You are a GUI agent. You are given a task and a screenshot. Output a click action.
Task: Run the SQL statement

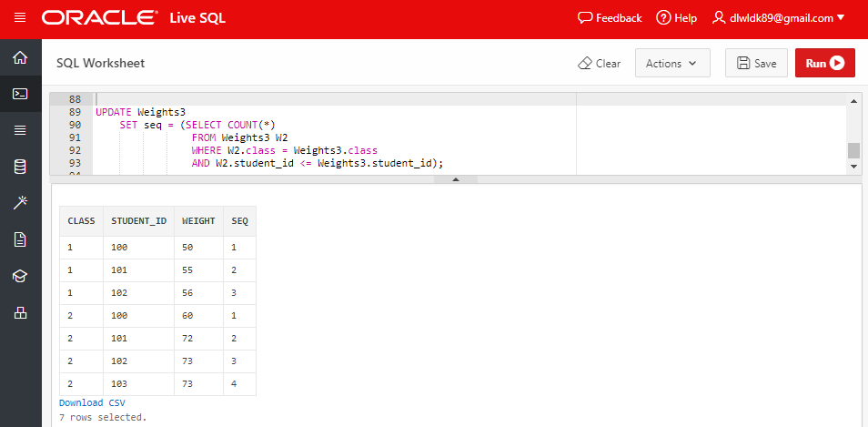(x=825, y=63)
